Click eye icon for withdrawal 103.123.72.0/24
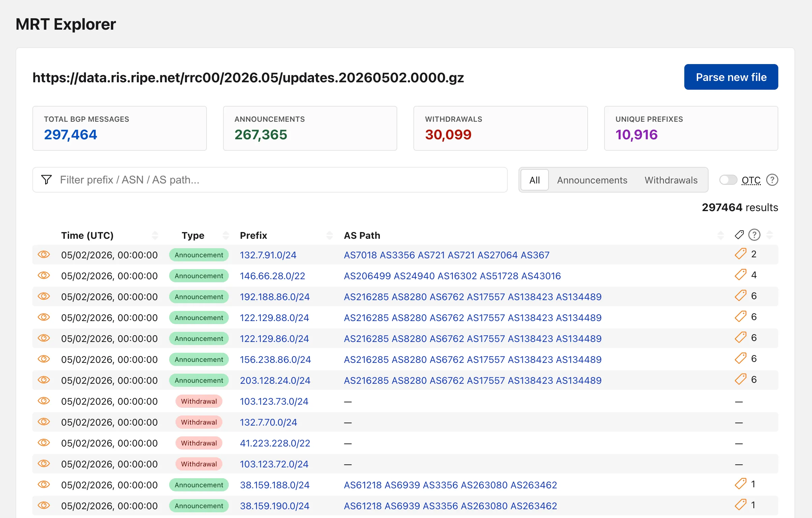 [44, 464]
